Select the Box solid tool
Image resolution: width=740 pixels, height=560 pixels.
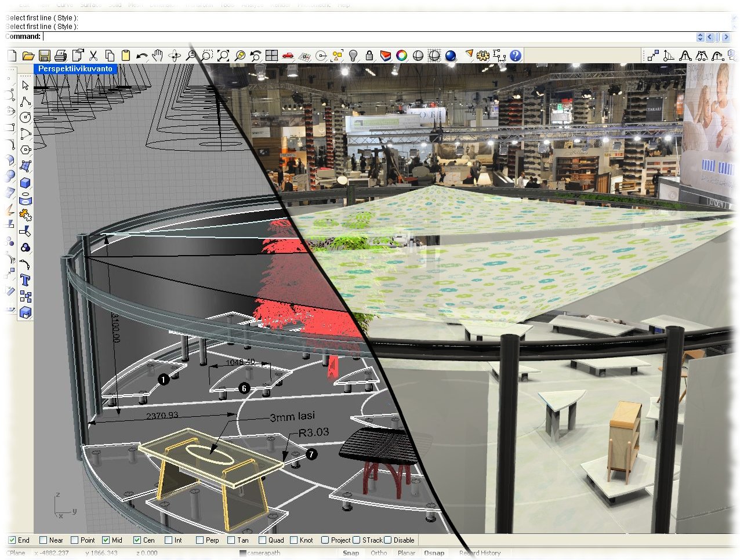pos(25,183)
